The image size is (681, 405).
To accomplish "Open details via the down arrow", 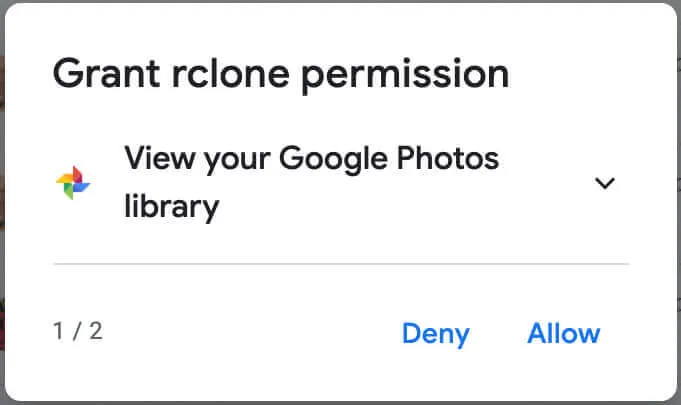I will click(x=605, y=183).
